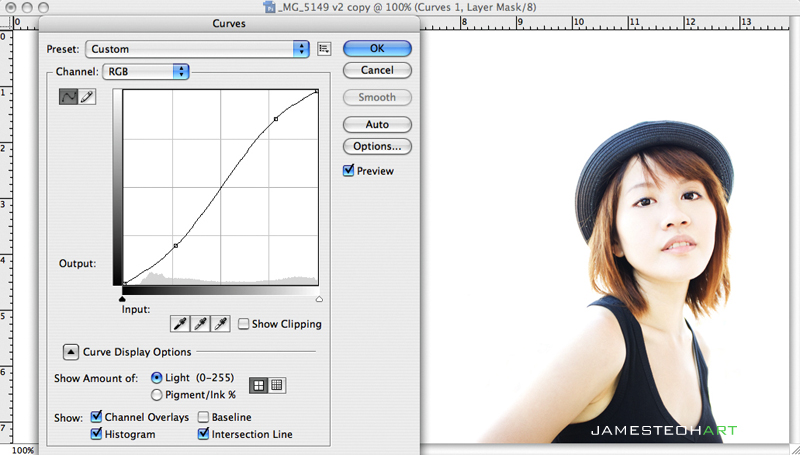Choose the detailed grid display icon
Viewport: 800px width, 455px height.
(277, 386)
